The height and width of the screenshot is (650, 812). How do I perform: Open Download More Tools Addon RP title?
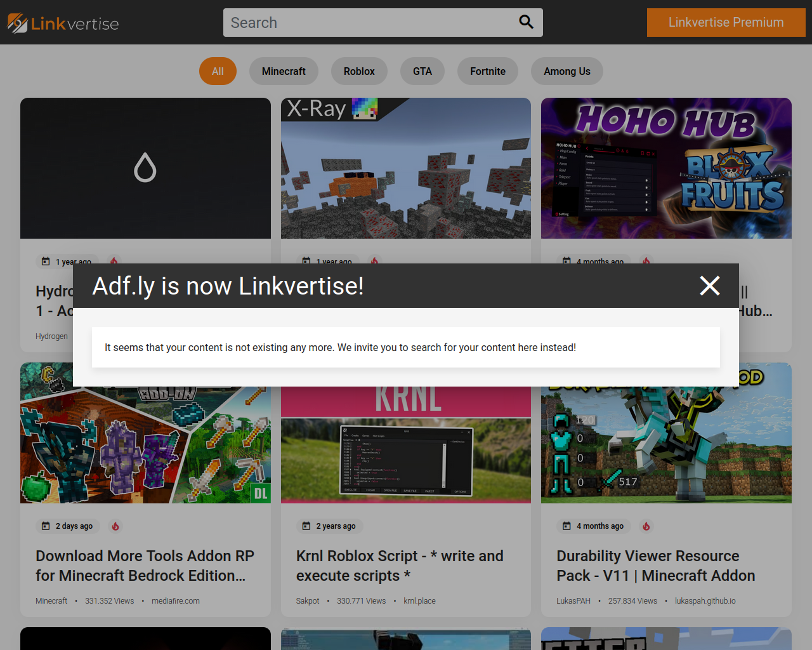click(145, 566)
